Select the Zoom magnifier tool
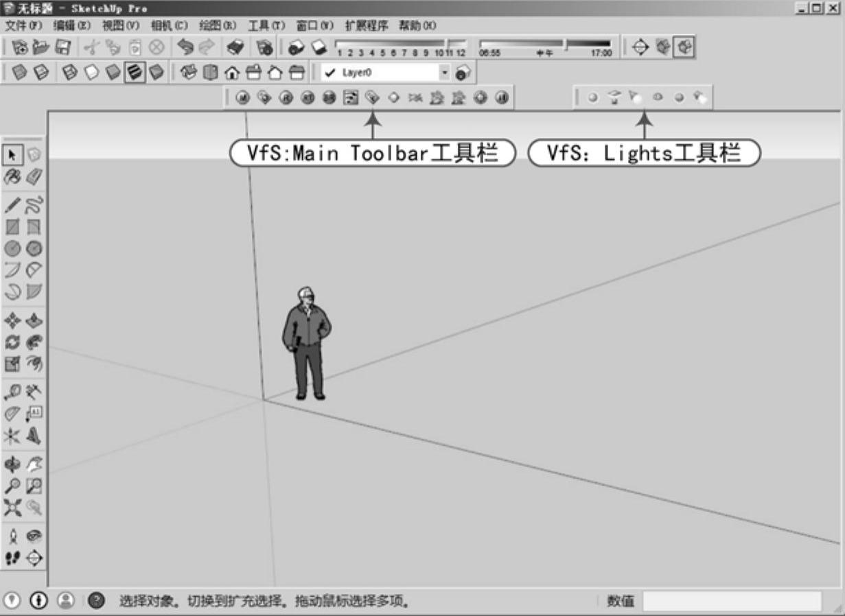 coord(12,486)
